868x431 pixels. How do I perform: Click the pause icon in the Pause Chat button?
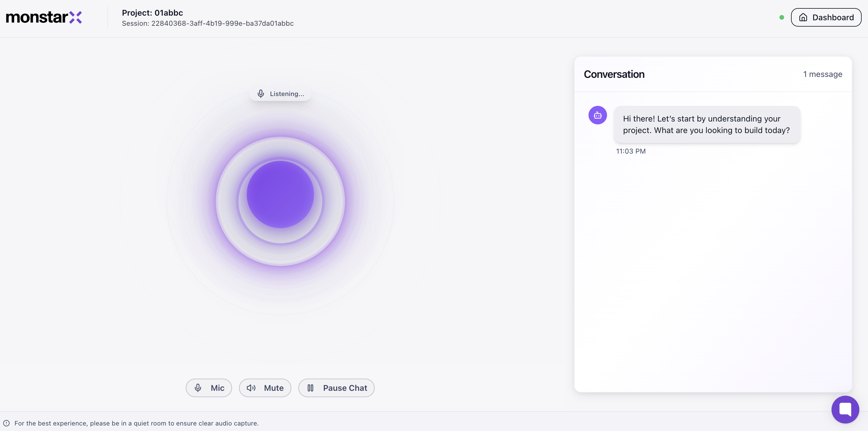point(310,388)
